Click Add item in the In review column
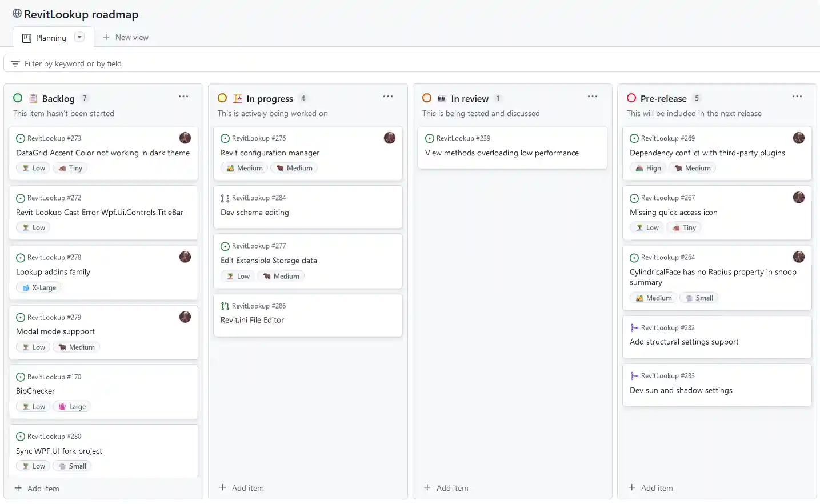820x504 pixels. point(446,488)
